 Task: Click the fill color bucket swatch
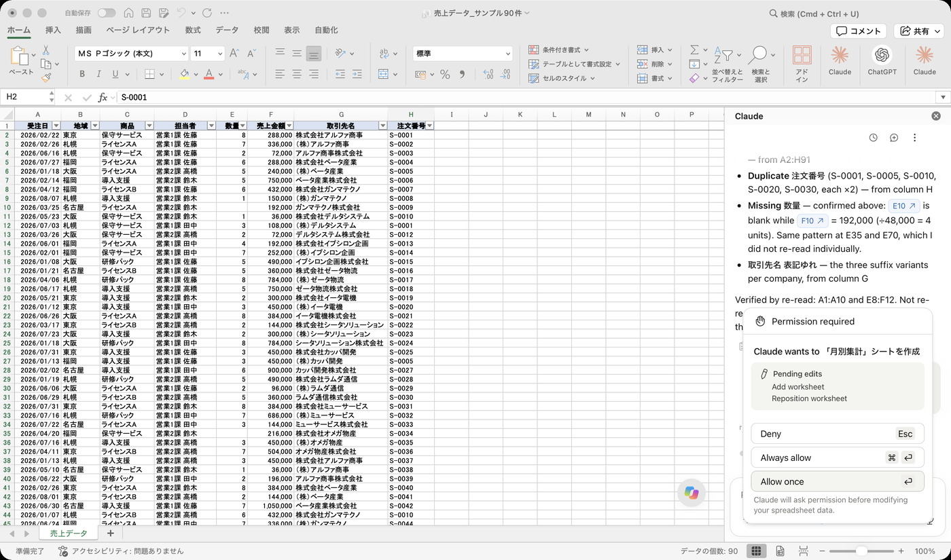184,74
